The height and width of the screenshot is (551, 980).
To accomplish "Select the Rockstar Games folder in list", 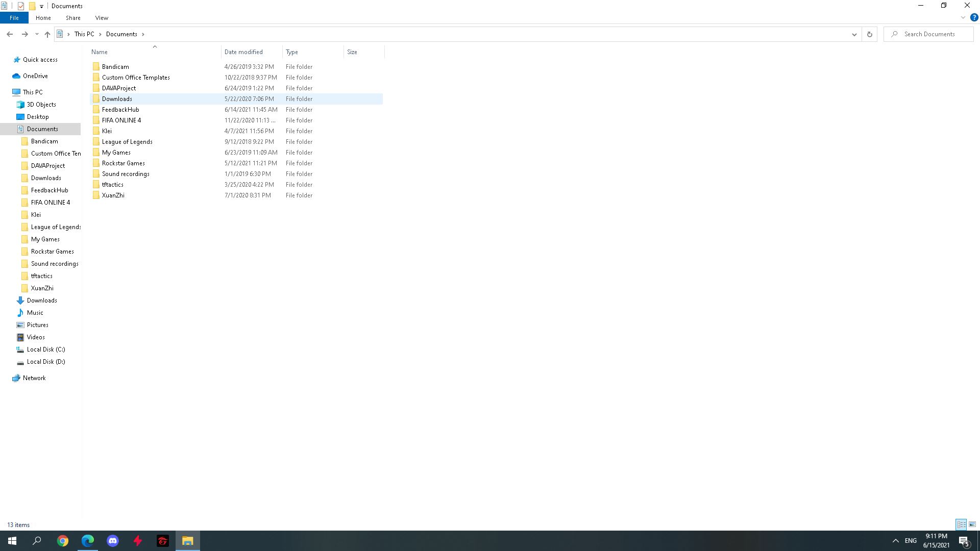I will click(x=124, y=163).
